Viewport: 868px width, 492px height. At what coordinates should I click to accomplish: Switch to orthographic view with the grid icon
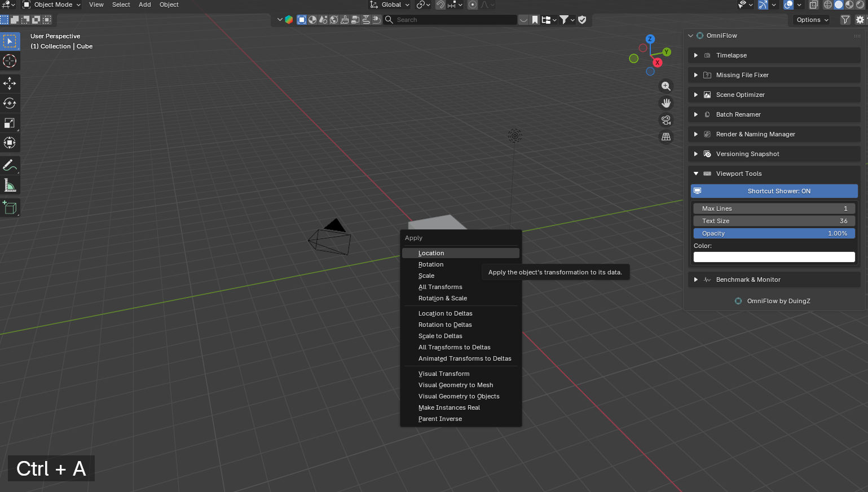(666, 137)
